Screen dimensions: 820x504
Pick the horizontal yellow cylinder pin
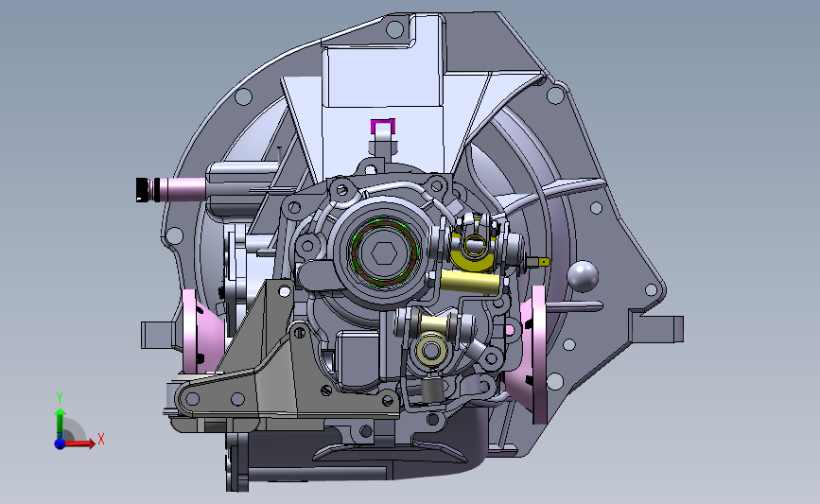coord(470,281)
